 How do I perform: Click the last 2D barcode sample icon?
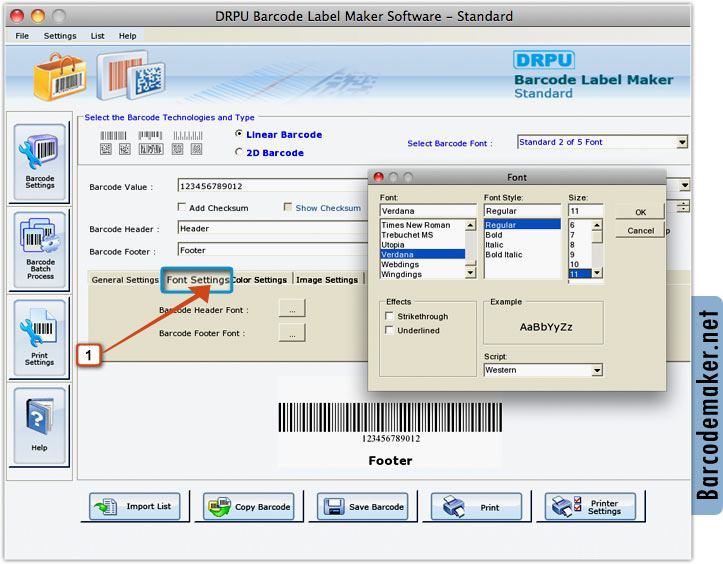point(196,149)
